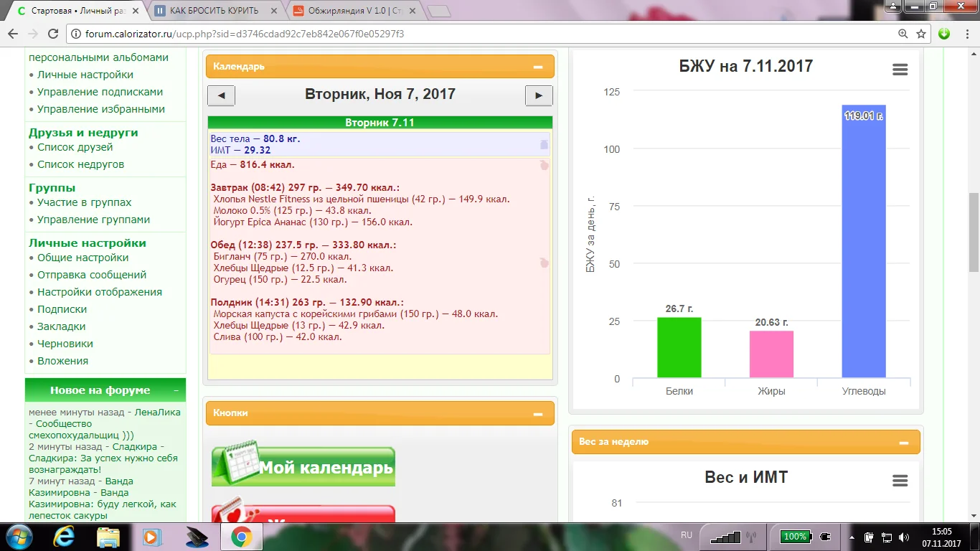Click the pink Жиры bar
Screen dimensions: 980x551
771,354
